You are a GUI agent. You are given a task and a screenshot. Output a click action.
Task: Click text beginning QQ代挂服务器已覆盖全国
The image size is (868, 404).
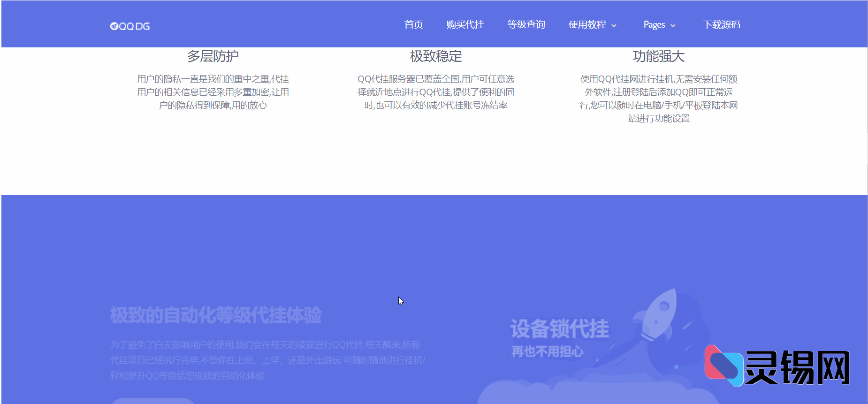tap(436, 92)
